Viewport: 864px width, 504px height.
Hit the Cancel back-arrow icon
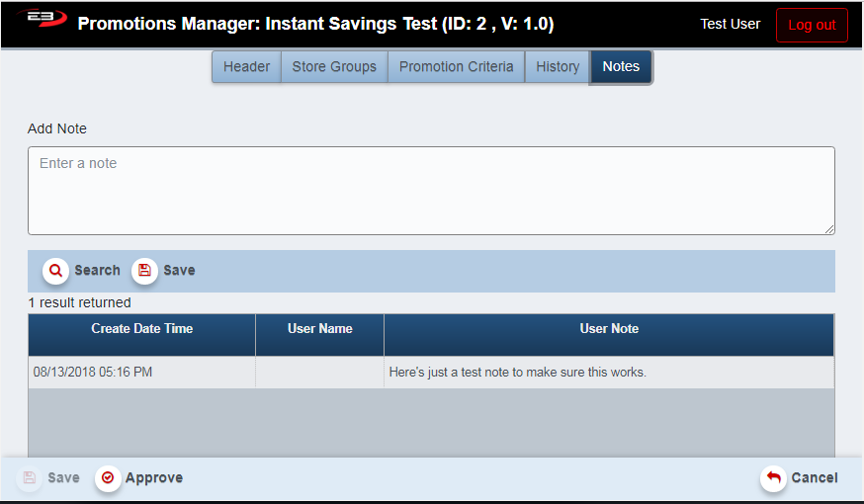[x=773, y=478]
